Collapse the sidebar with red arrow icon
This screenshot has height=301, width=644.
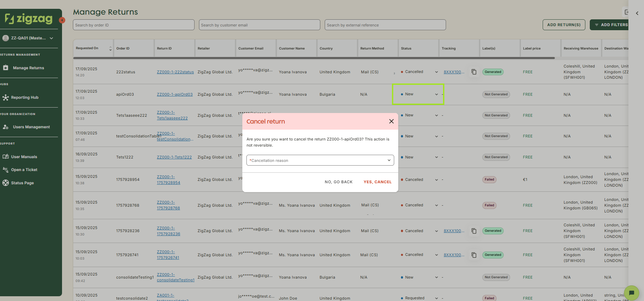(62, 20)
